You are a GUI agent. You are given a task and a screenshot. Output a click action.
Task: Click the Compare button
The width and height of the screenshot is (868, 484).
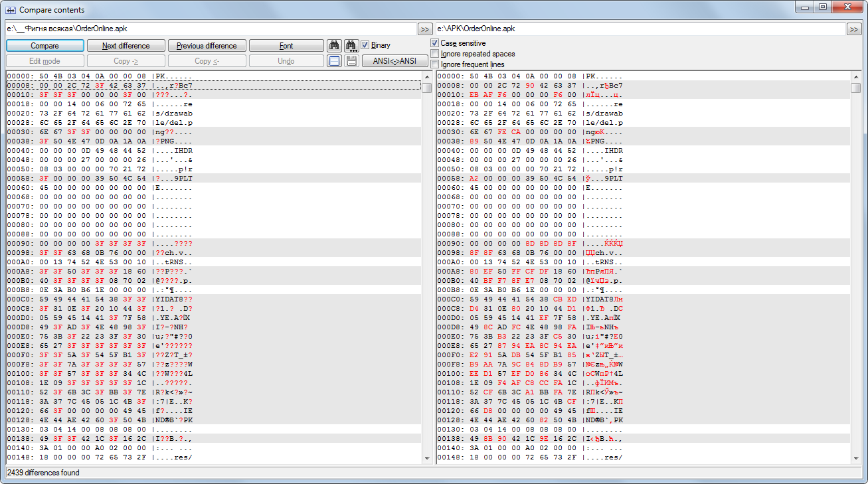[x=45, y=46]
